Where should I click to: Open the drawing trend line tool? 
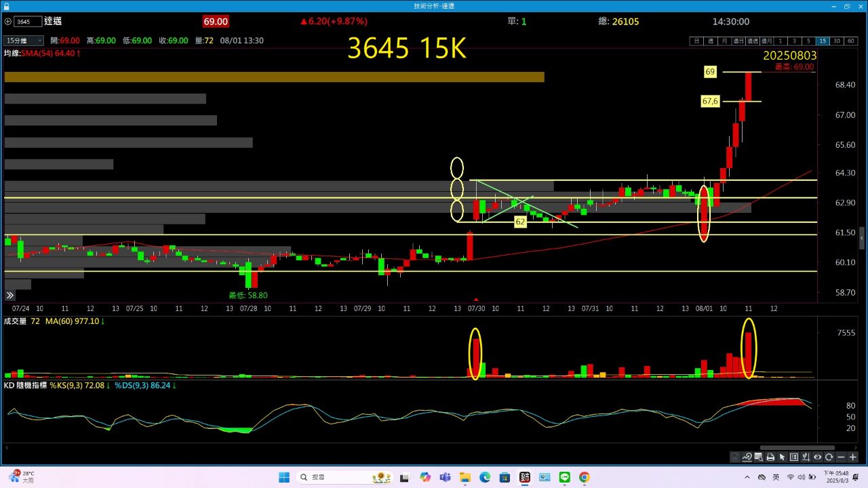coord(747,457)
